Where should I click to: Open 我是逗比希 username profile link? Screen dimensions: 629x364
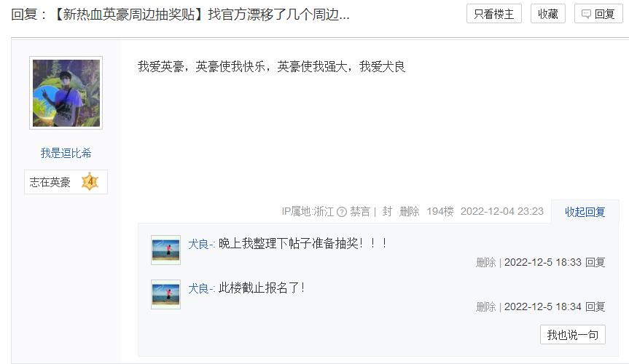click(x=66, y=153)
